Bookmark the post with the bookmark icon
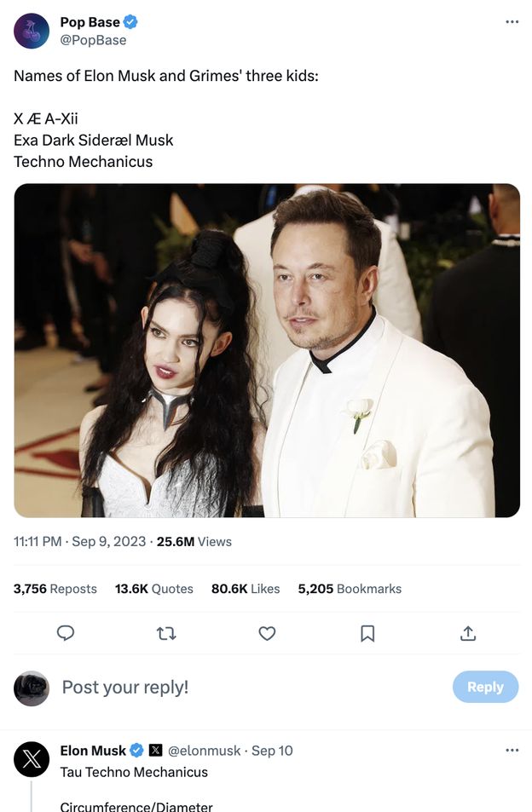 [x=367, y=633]
